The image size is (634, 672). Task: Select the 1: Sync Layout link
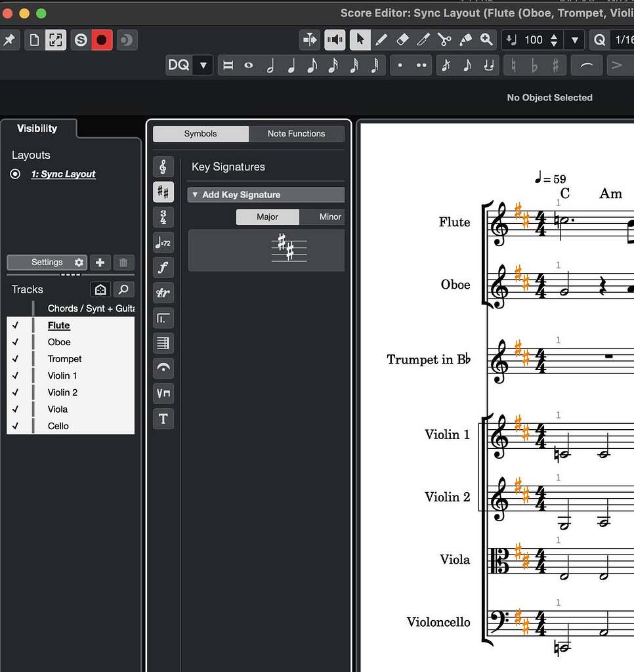coord(64,174)
